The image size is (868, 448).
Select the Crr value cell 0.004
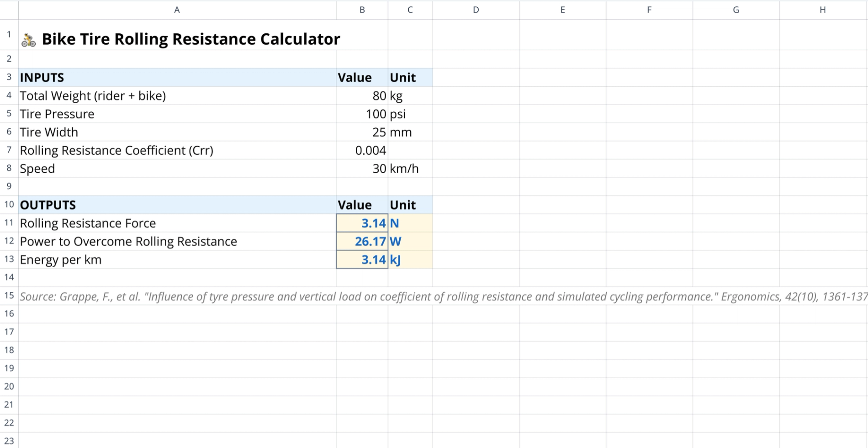click(362, 151)
